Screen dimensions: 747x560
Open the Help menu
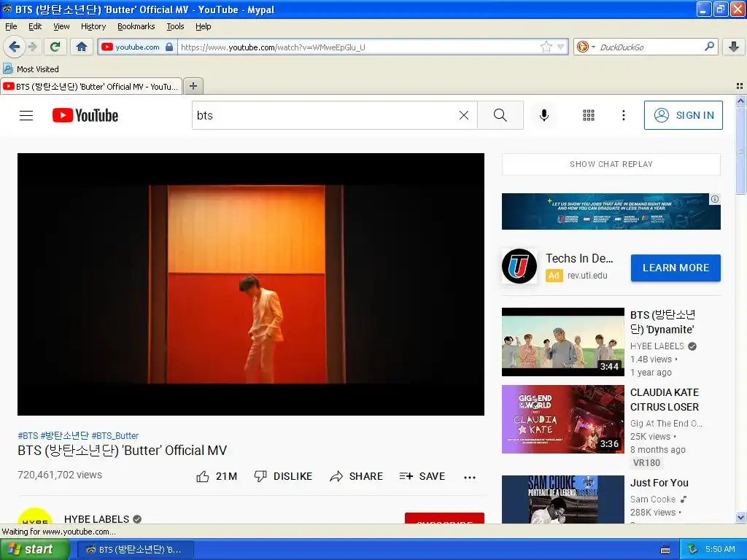[204, 26]
